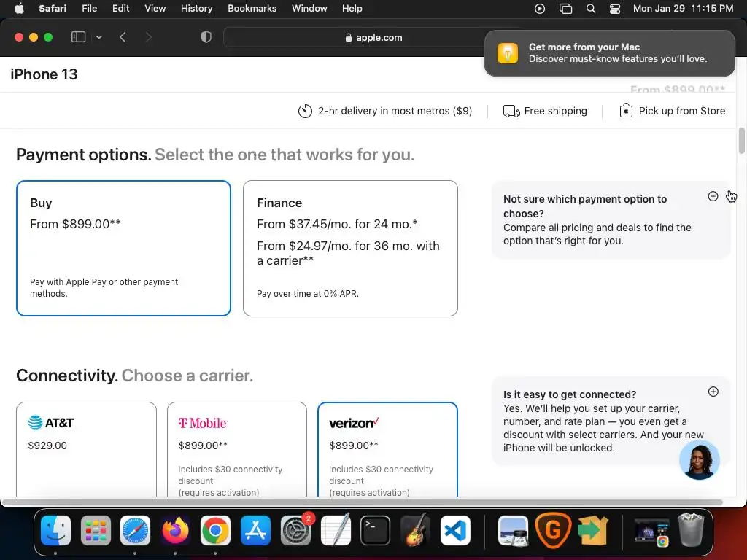Open the orange G shield app in Dock

(553, 530)
